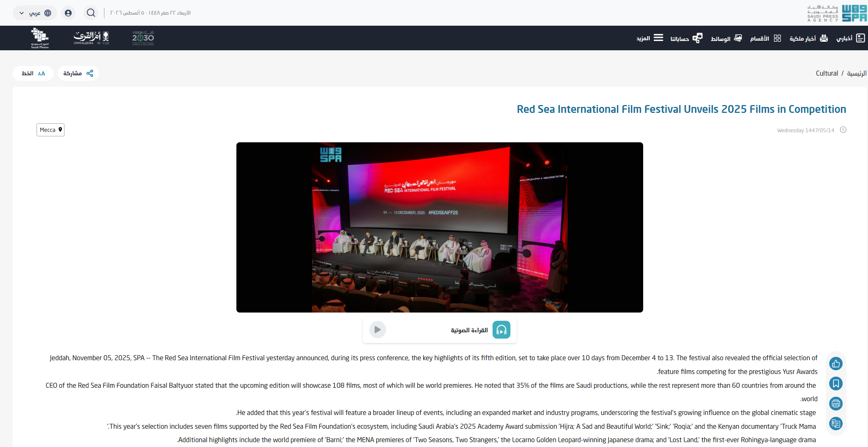Click the مشاركة share button

[78, 73]
